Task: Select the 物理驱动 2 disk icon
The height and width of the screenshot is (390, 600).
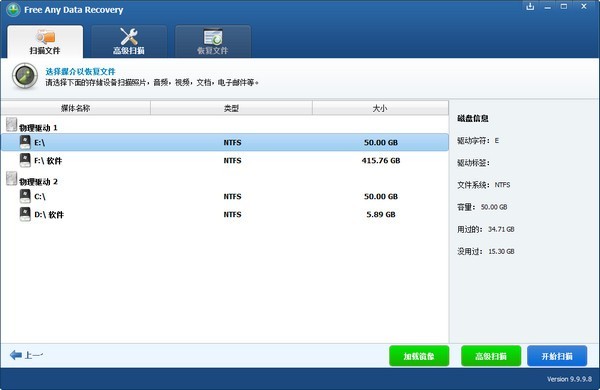Action: click(x=11, y=178)
